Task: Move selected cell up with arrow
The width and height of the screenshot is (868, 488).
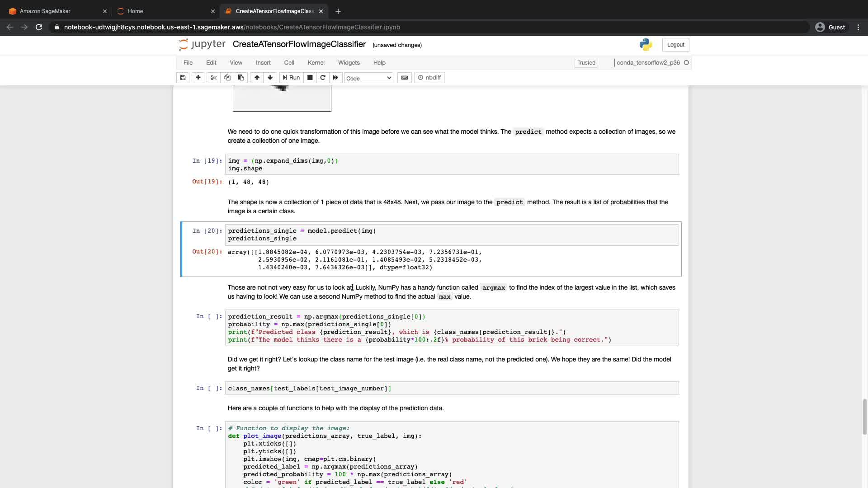Action: pos(257,78)
